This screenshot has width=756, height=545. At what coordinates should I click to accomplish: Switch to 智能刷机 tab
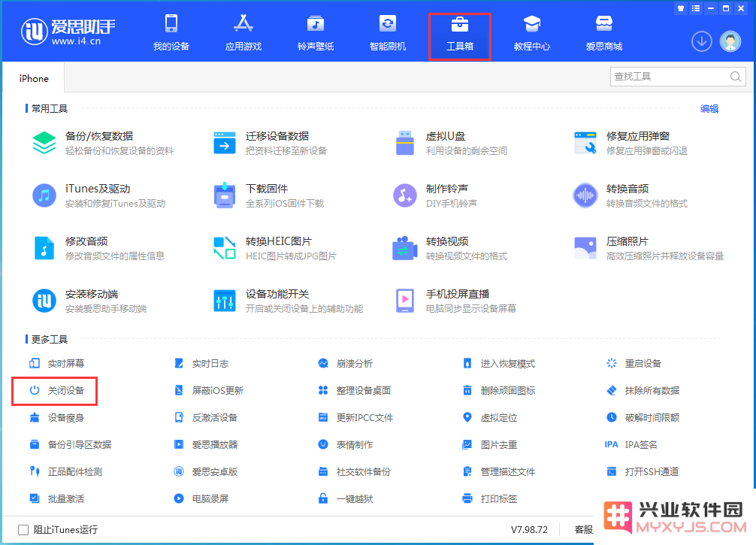388,33
